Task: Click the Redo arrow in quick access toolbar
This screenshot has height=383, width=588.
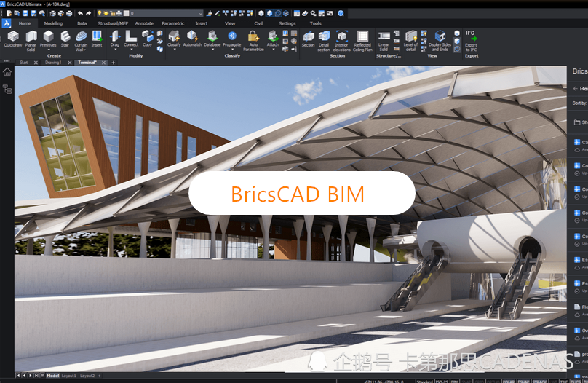Action: pyautogui.click(x=89, y=13)
